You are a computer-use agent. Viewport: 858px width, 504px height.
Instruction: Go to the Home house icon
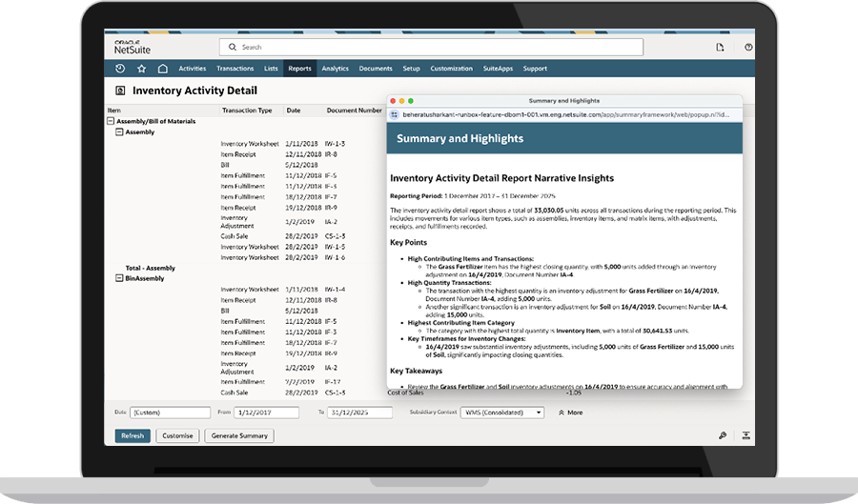163,69
